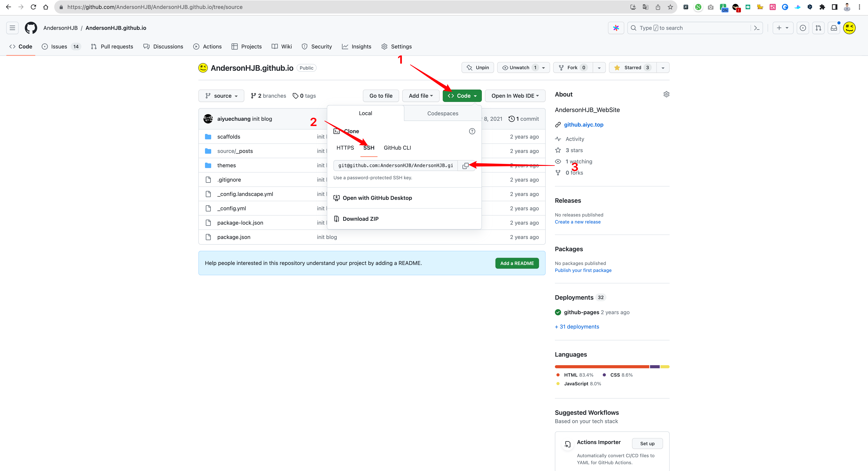This screenshot has height=471, width=868.
Task: Edit repository details with About gear icon
Action: [666, 94]
